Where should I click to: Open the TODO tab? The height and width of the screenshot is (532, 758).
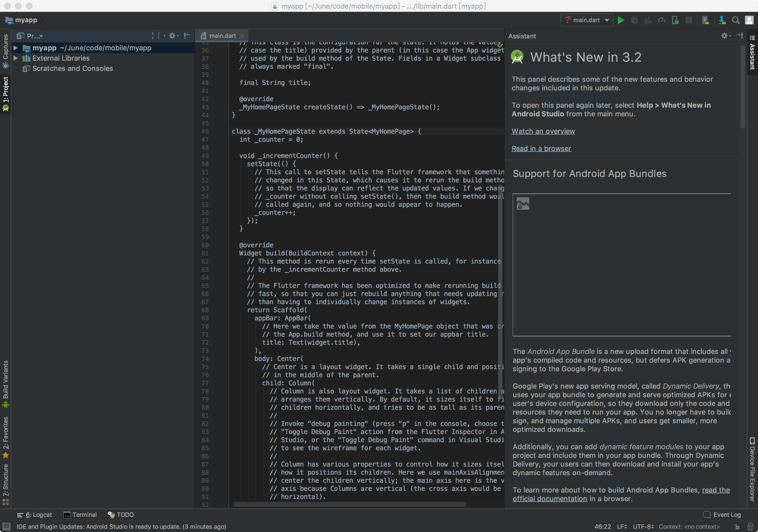pos(121,514)
